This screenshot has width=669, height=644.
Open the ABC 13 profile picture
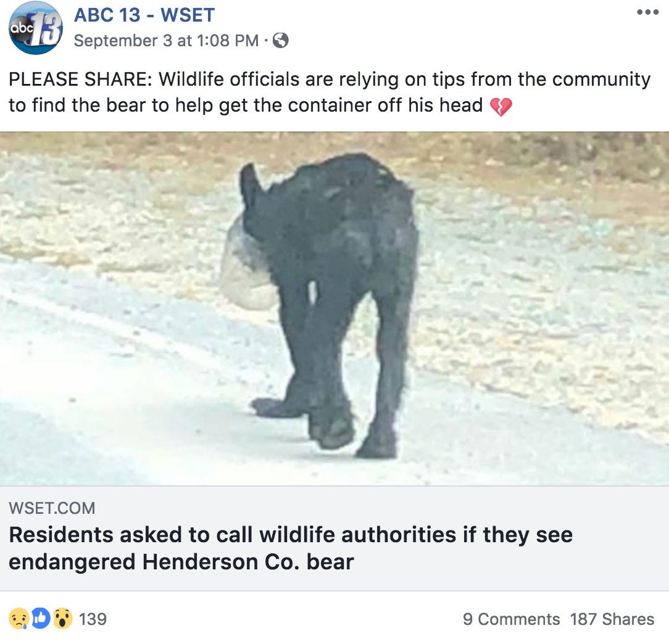pos(35,28)
